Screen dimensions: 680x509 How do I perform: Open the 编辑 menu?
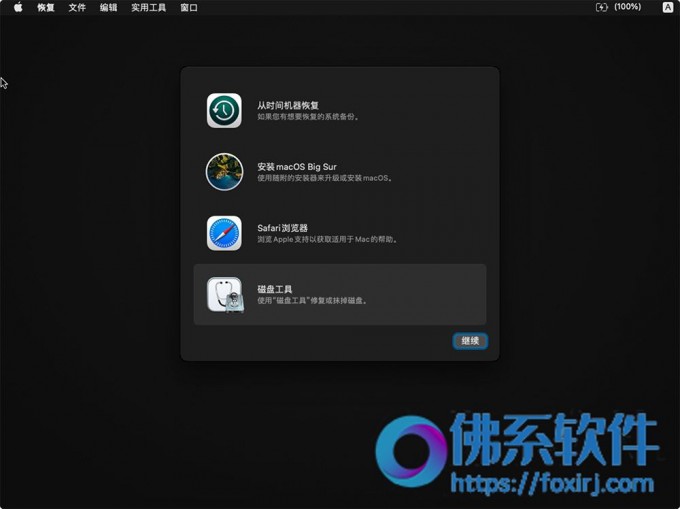[x=108, y=7]
